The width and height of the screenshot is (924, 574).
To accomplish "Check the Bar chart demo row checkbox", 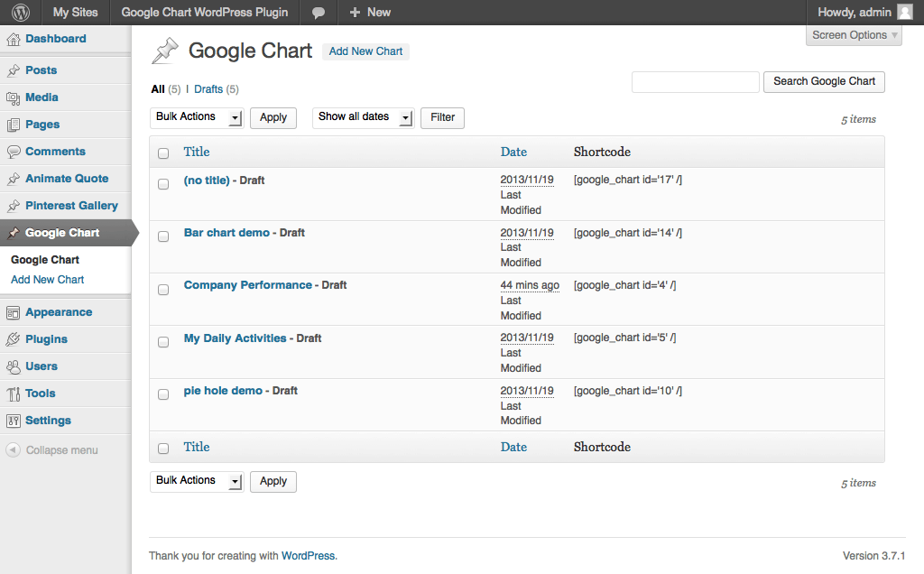I will [163, 236].
